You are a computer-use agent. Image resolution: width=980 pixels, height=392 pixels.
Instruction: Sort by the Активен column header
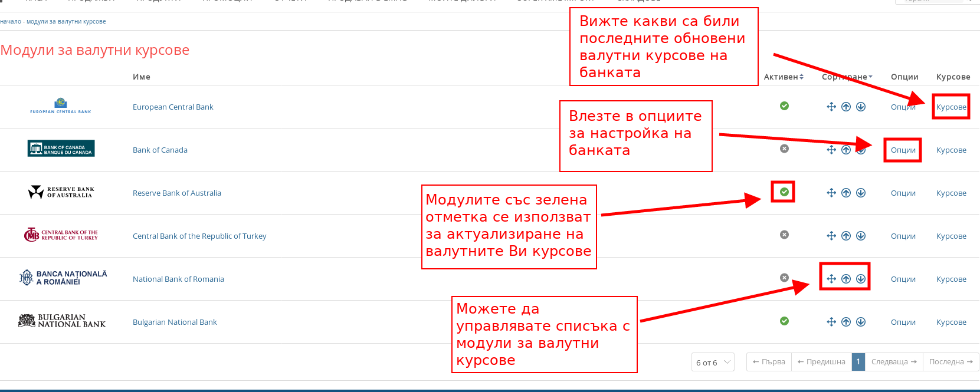[x=784, y=77]
